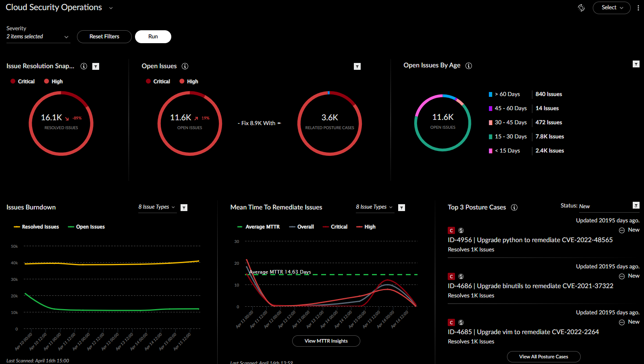Click the teal 15 - 30 Days swatch
The width and height of the screenshot is (644, 364).
pos(490,137)
